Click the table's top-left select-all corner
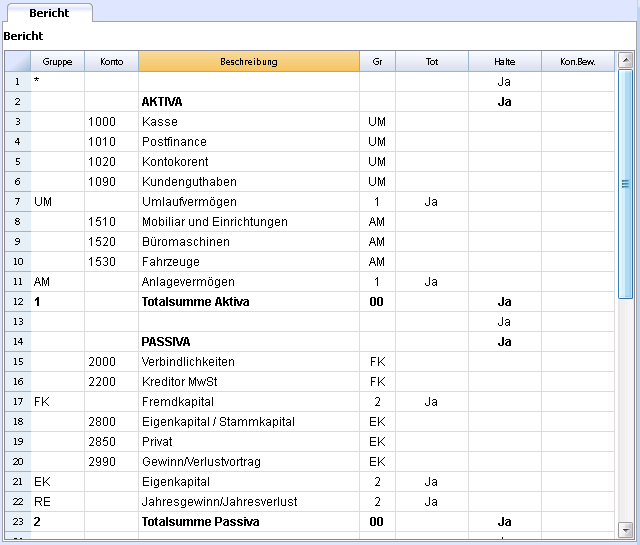 18,62
